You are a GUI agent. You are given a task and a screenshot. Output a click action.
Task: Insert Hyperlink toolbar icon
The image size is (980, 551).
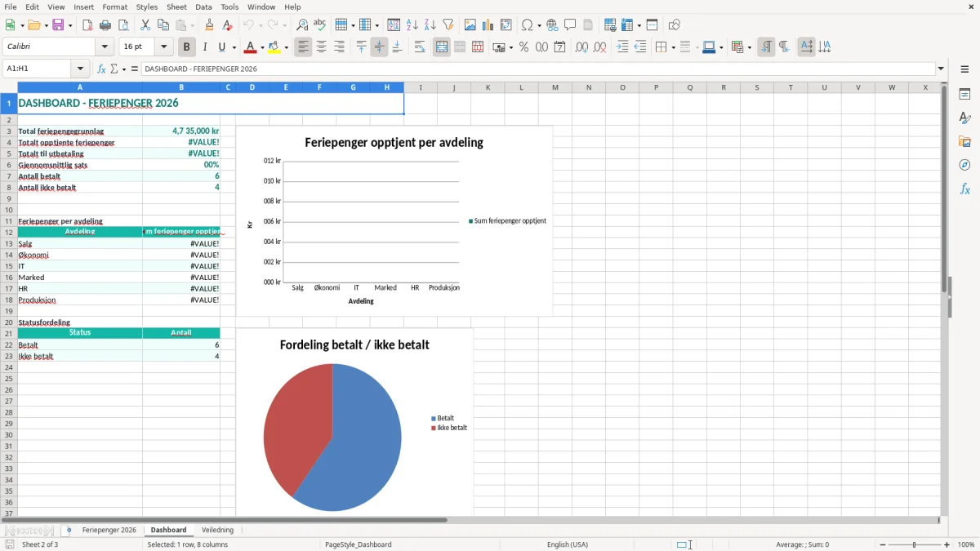(x=552, y=25)
